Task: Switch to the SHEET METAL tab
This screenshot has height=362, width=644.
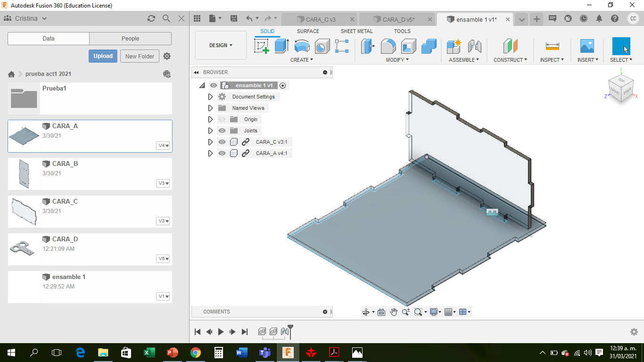Action: (356, 31)
